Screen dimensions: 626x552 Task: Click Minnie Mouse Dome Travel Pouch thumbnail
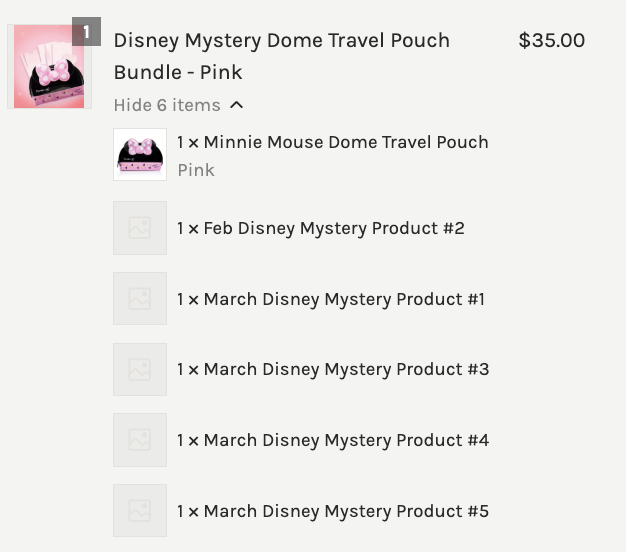pyautogui.click(x=140, y=154)
